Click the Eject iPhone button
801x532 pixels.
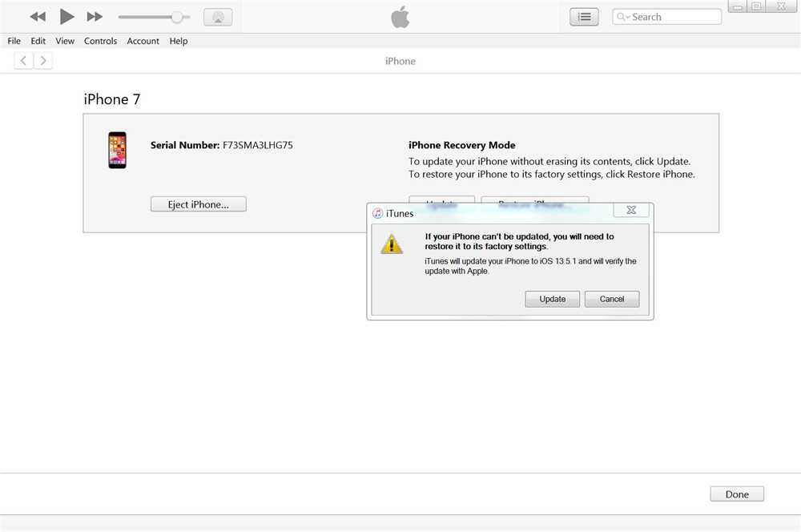198,204
